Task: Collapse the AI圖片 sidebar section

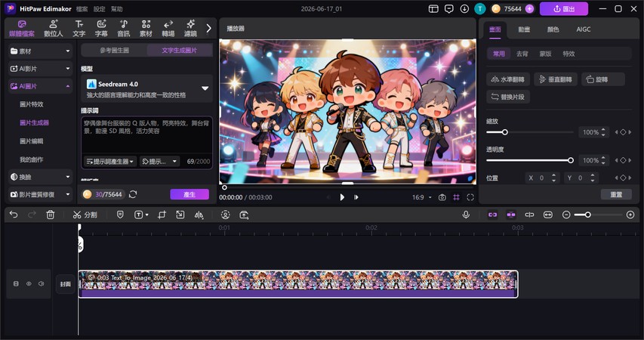Action: point(40,86)
